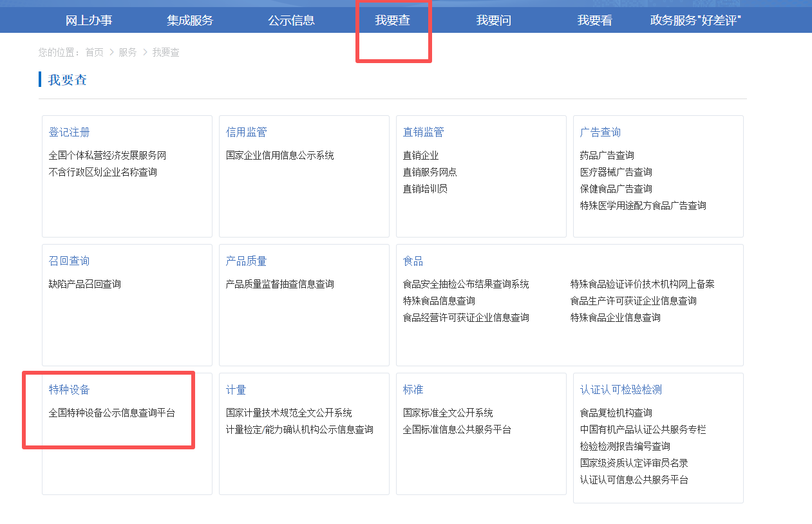The width and height of the screenshot is (812, 524).
Task: Switch to the 公示信息 tab
Action: (291, 20)
